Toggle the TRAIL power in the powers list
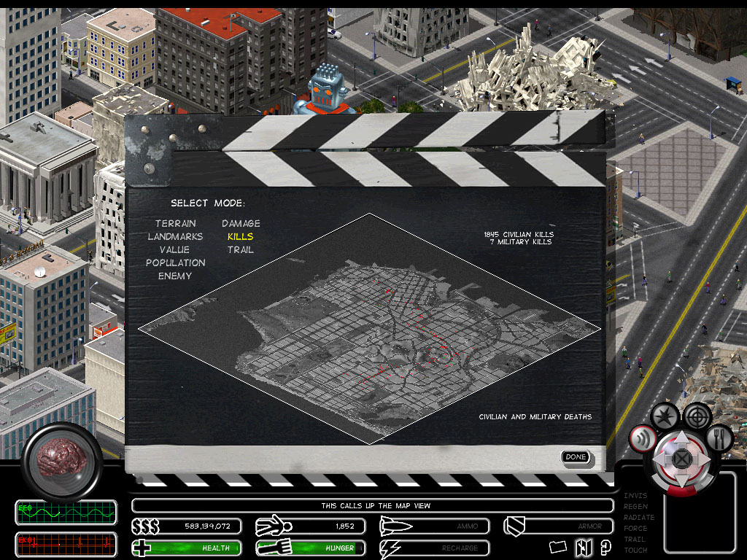Screen dimensions: 747x560 [635, 540]
